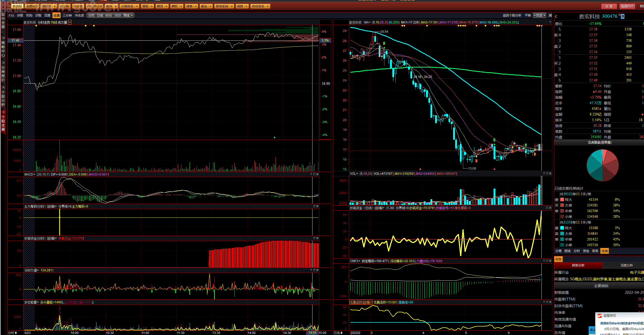Open the 科创板 market tab

78,6
